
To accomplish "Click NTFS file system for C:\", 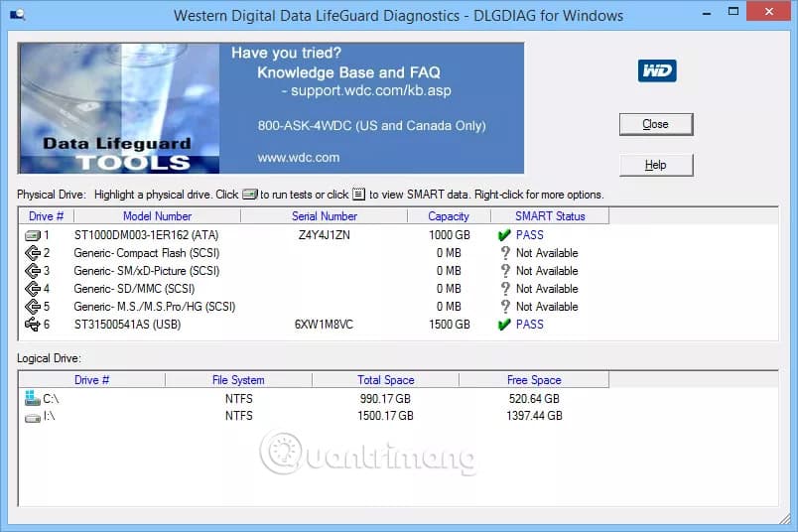I will (x=238, y=399).
